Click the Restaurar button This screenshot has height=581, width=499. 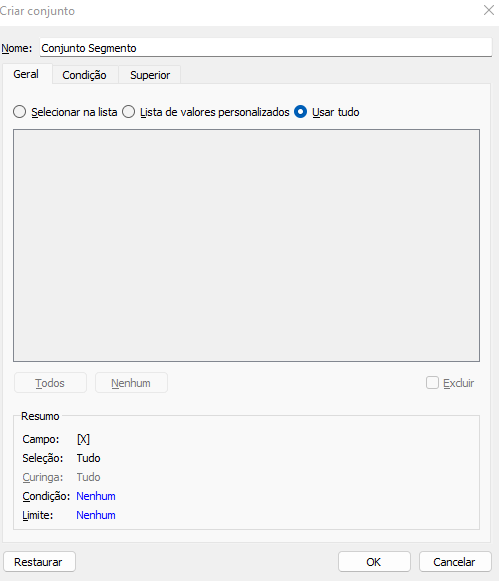coord(39,562)
